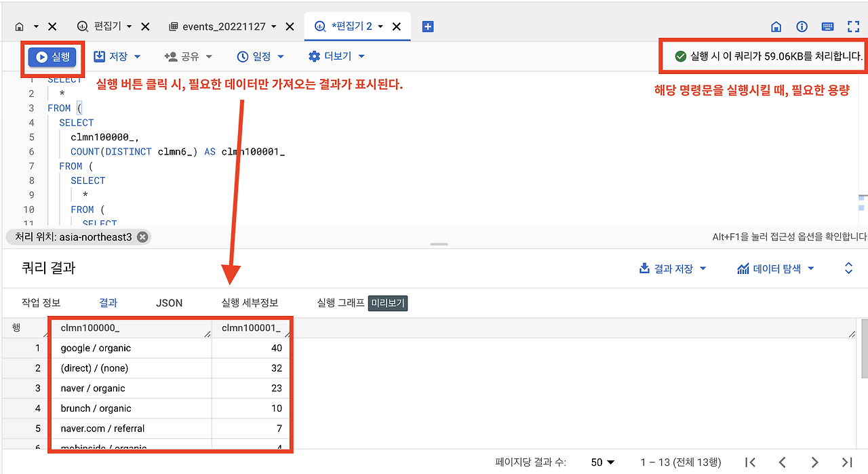
Task: Run the query with 실행 button
Action: [x=51, y=56]
